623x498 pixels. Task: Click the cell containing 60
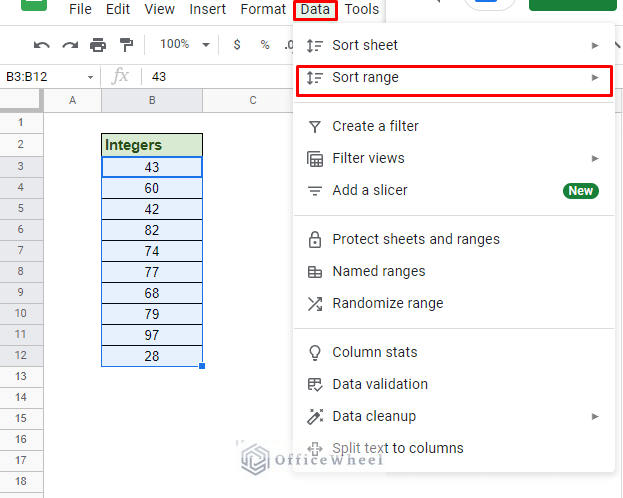click(x=152, y=188)
